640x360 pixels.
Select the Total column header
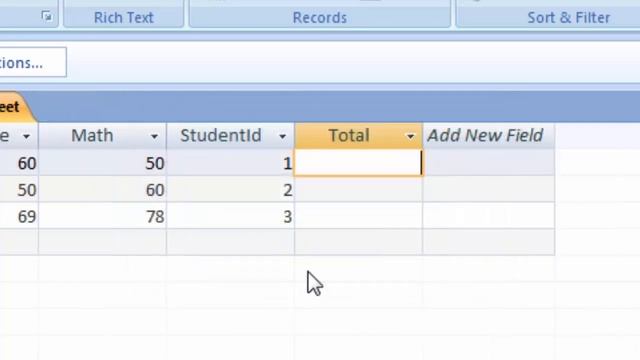359,136
